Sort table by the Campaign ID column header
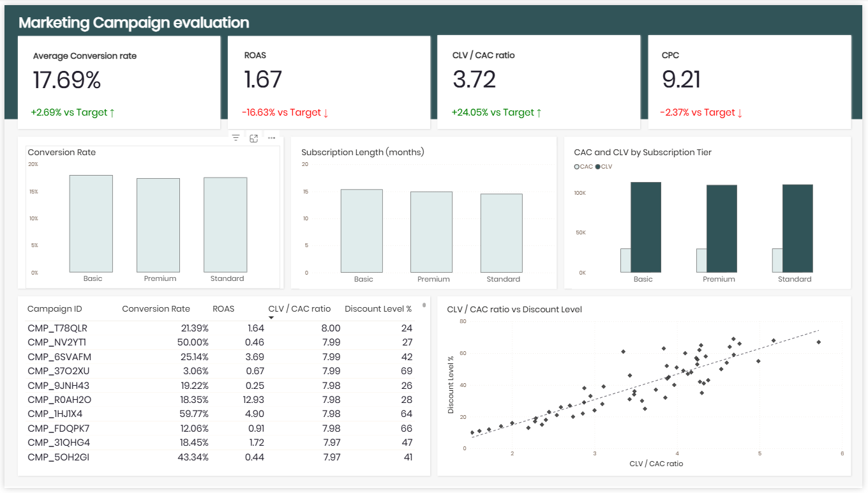The height and width of the screenshot is (493, 868). (x=54, y=309)
